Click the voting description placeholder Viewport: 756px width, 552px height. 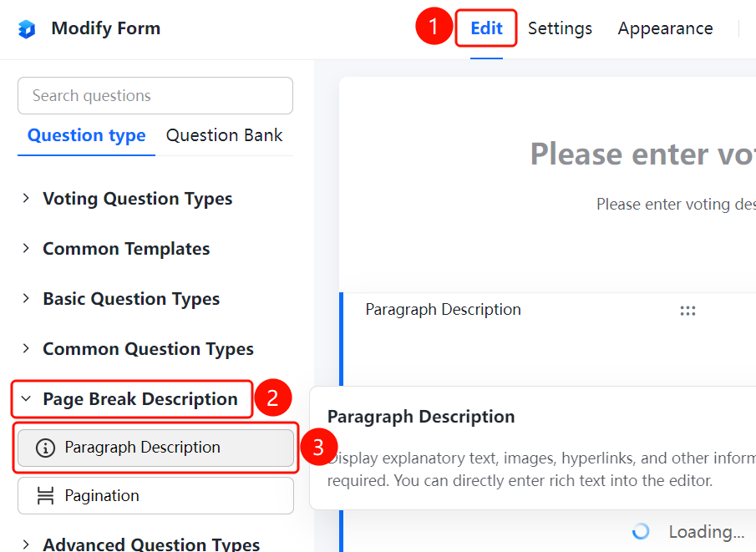(676, 205)
